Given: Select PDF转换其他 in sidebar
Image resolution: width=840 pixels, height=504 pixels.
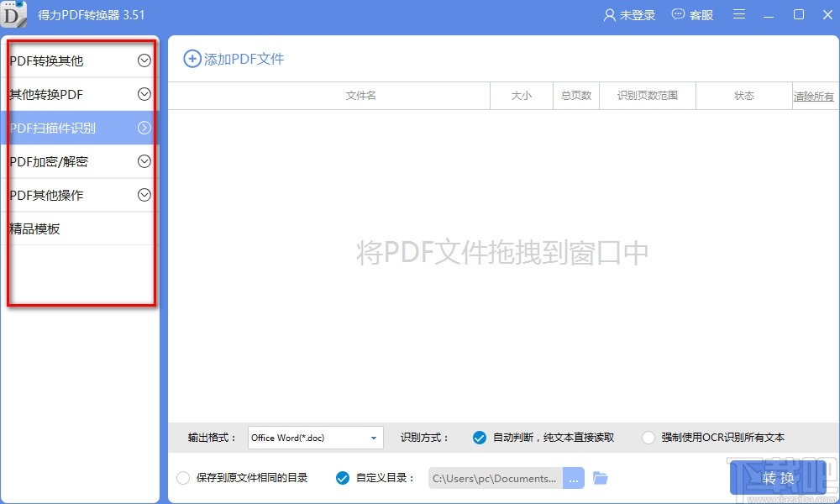Looking at the screenshot, I should 80,60.
